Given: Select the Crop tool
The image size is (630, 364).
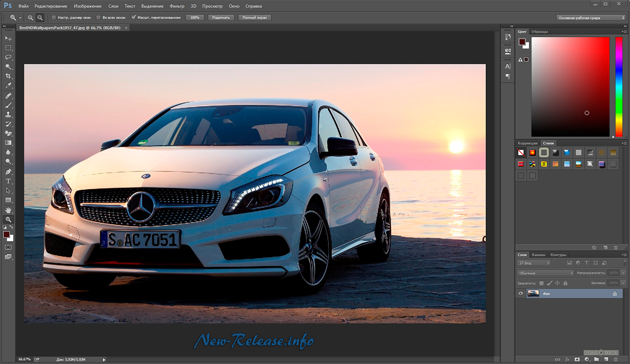Looking at the screenshot, I should pos(8,76).
